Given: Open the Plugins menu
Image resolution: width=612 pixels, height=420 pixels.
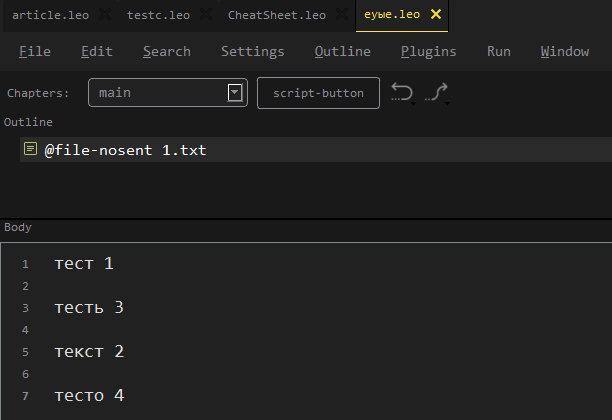Looking at the screenshot, I should tap(428, 51).
